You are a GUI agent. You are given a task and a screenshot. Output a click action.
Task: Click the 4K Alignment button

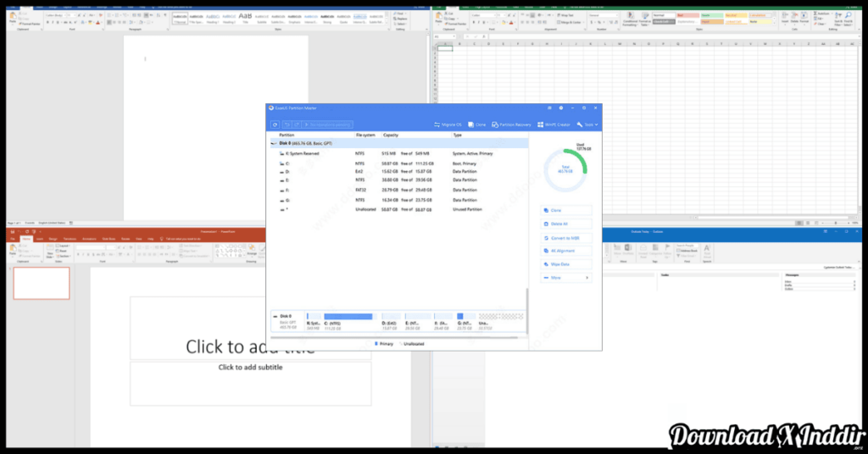[565, 251]
